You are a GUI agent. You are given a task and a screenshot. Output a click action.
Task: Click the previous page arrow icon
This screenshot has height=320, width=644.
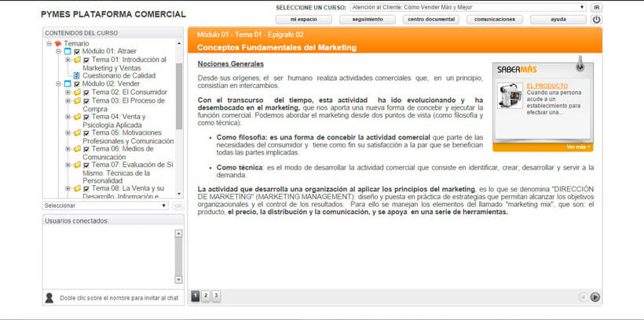click(583, 297)
